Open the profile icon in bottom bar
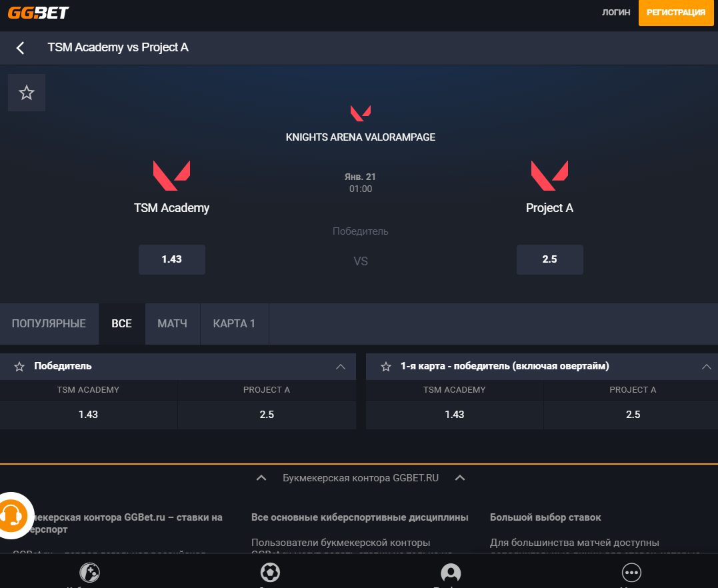 [x=451, y=573]
